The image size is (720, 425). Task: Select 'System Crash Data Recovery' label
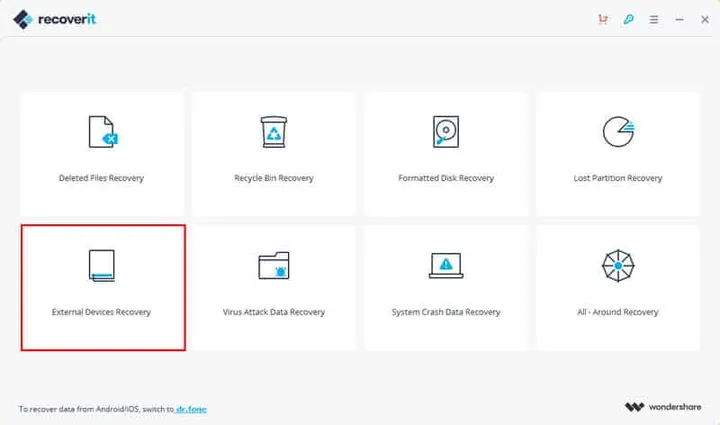[446, 312]
